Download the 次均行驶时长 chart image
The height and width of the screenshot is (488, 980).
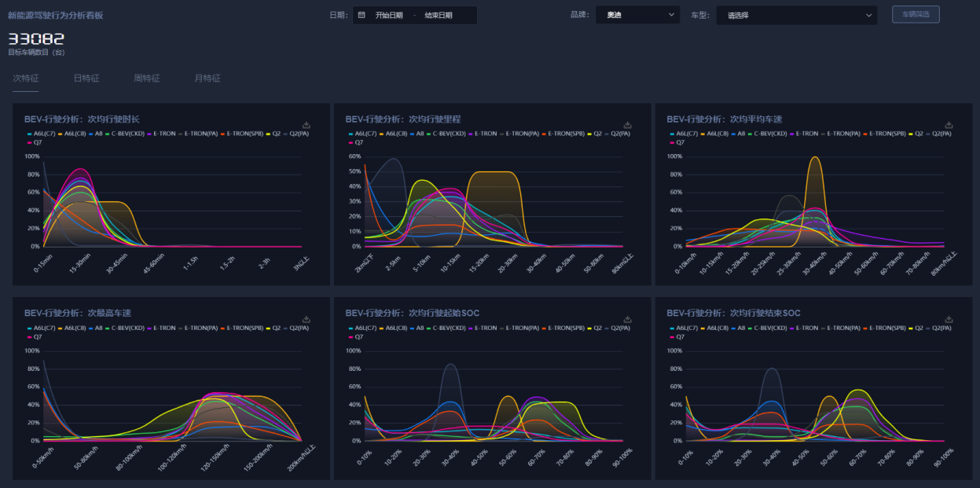(306, 125)
